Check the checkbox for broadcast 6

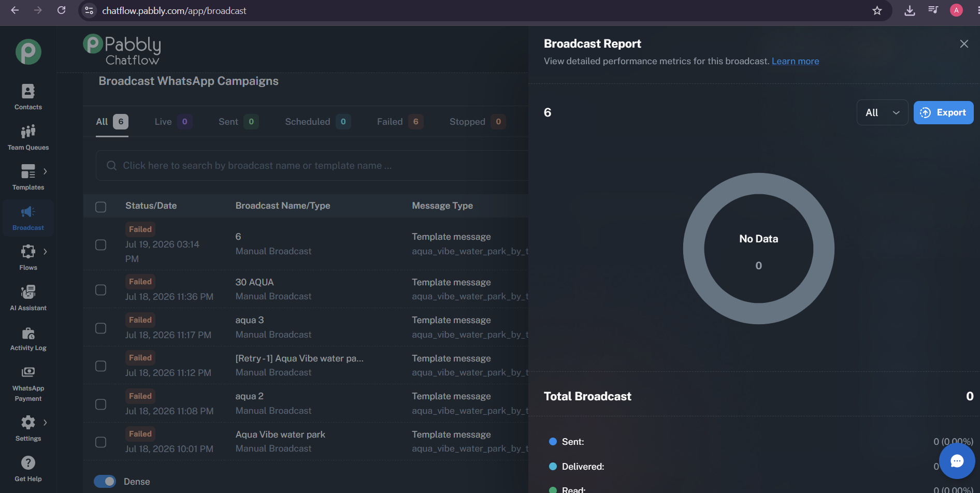click(101, 244)
